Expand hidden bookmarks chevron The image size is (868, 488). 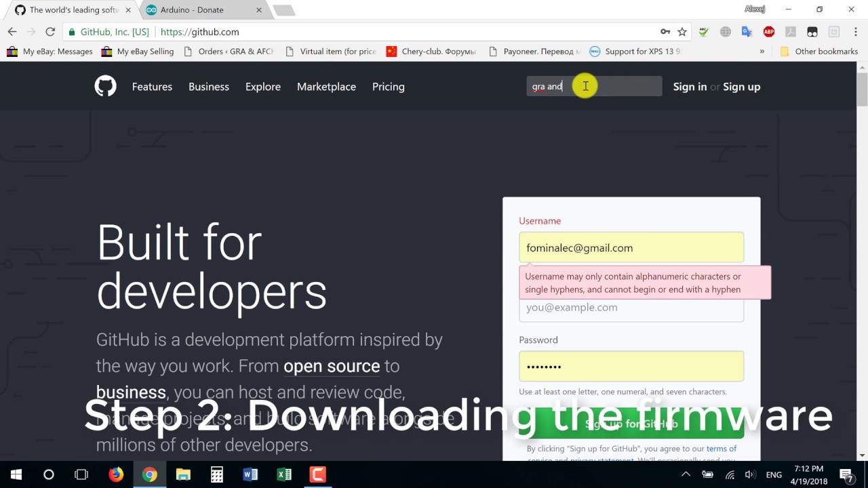(x=762, y=52)
